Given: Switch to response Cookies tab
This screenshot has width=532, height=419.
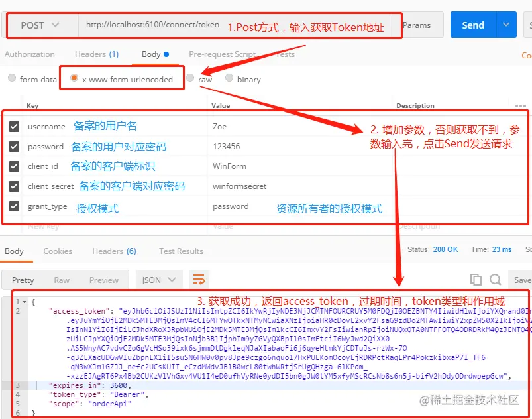Looking at the screenshot, I should coord(58,251).
